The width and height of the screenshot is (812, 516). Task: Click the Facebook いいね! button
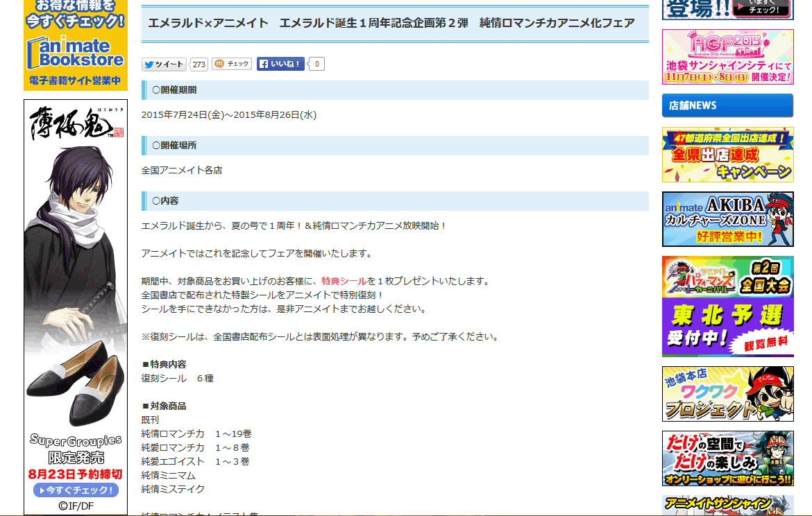[280, 64]
